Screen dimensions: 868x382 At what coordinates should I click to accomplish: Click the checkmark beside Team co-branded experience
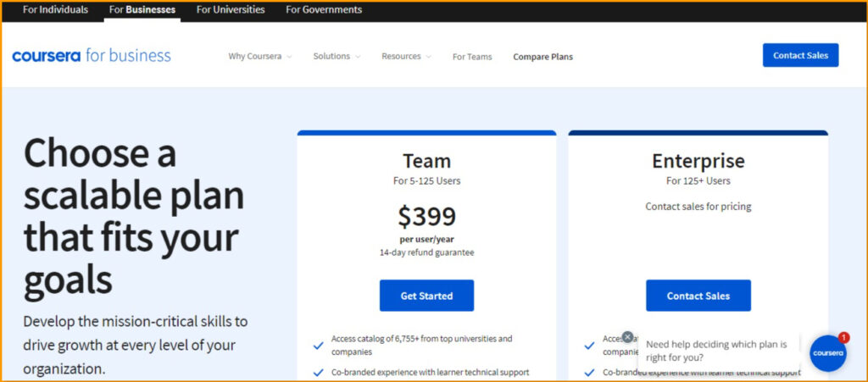pyautogui.click(x=319, y=373)
